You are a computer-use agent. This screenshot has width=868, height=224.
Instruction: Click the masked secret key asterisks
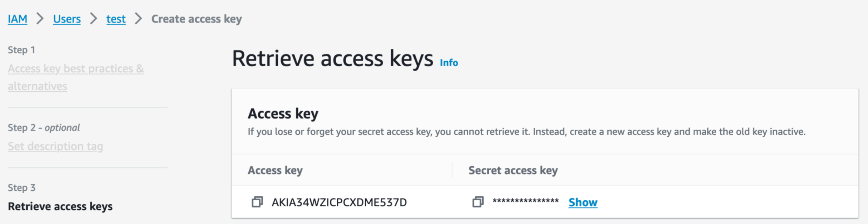(x=525, y=202)
